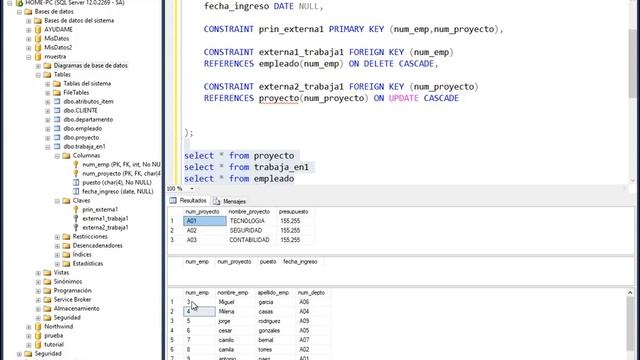
Task: Select the Programación tree item
Action: coord(72,290)
